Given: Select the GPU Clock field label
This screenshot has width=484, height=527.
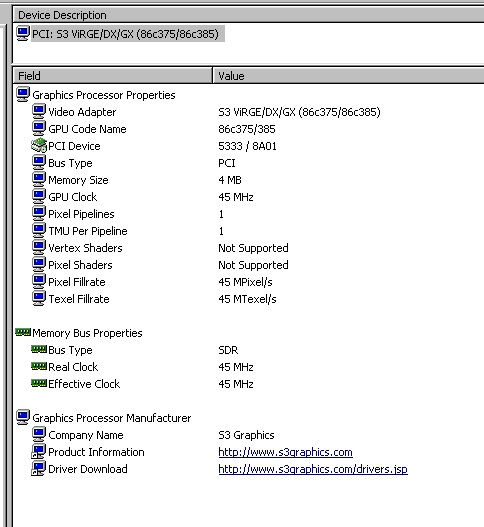Looking at the screenshot, I should coord(73,197).
